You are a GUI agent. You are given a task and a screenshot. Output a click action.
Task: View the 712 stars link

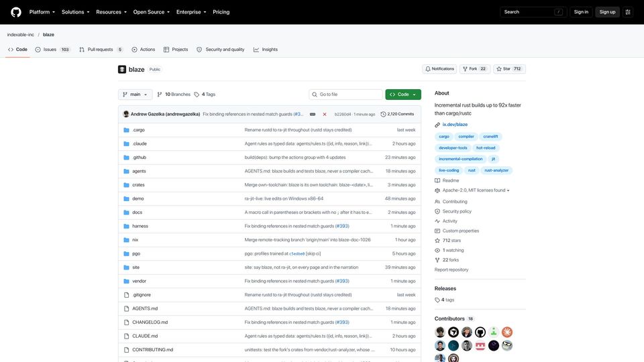(447, 241)
